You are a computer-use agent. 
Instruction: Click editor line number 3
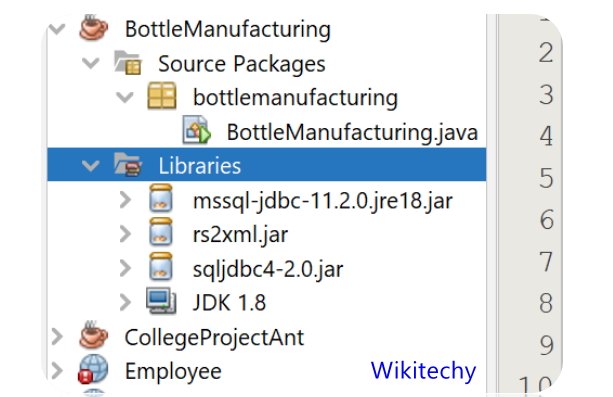point(546,95)
